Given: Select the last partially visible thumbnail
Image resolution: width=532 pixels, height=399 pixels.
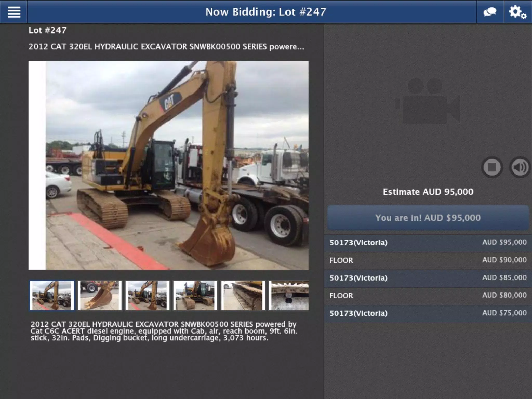Looking at the screenshot, I should tap(289, 296).
